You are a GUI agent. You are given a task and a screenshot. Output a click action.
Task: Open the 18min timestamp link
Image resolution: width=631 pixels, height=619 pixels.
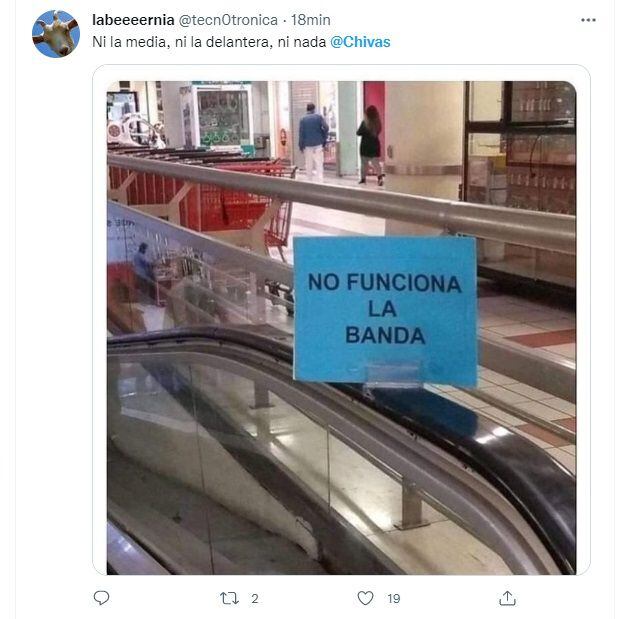pyautogui.click(x=311, y=20)
